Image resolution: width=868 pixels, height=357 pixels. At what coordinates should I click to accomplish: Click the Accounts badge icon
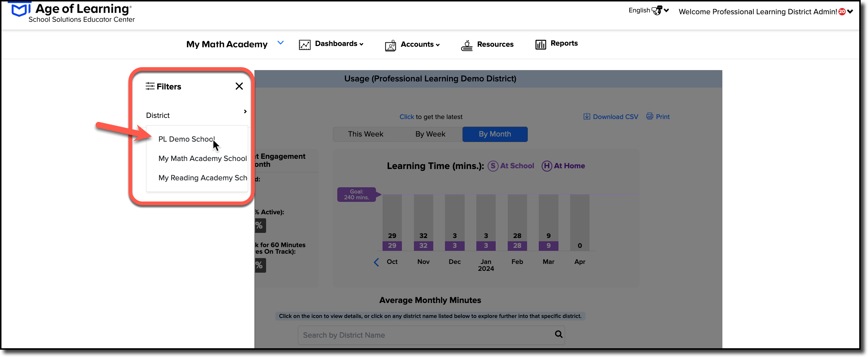[390, 45]
